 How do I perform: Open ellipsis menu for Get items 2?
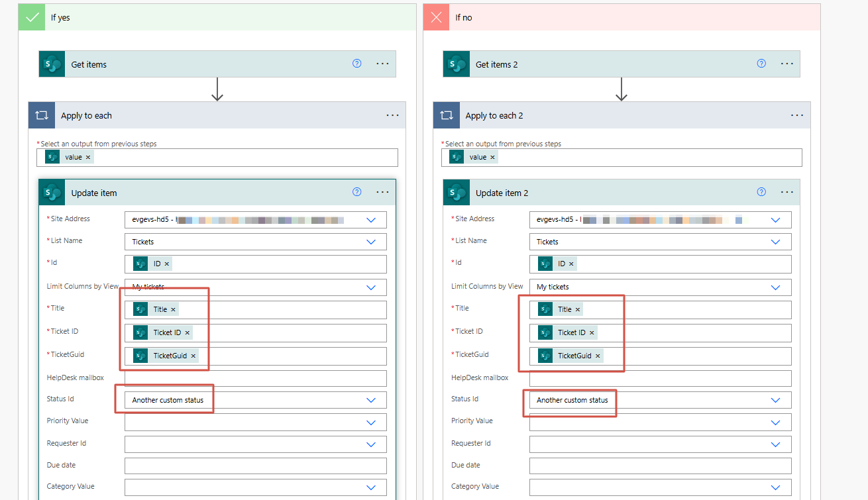pos(787,64)
